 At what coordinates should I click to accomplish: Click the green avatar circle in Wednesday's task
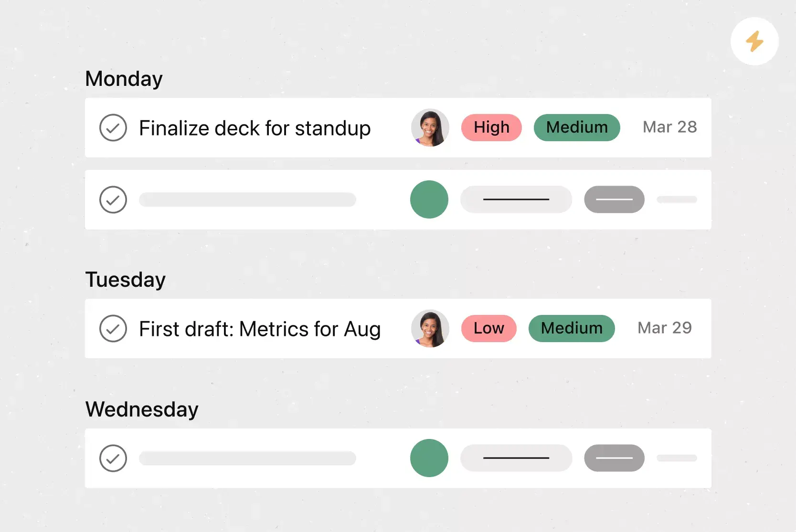(429, 458)
